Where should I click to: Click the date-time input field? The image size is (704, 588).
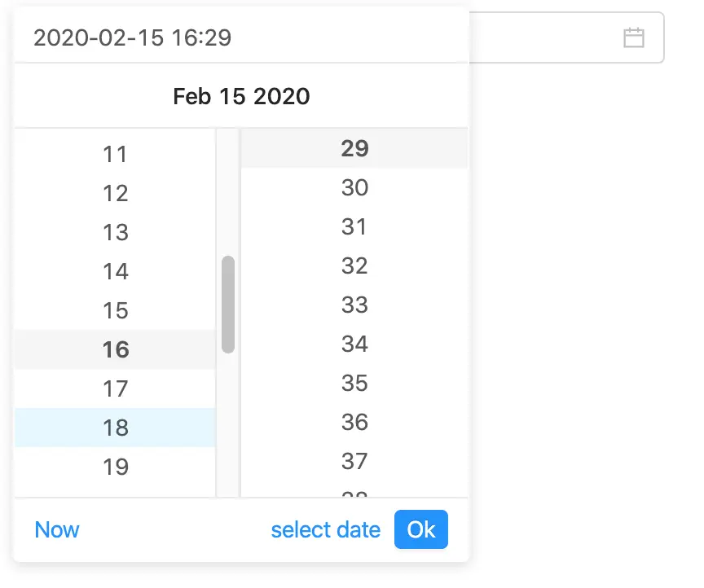pos(240,37)
